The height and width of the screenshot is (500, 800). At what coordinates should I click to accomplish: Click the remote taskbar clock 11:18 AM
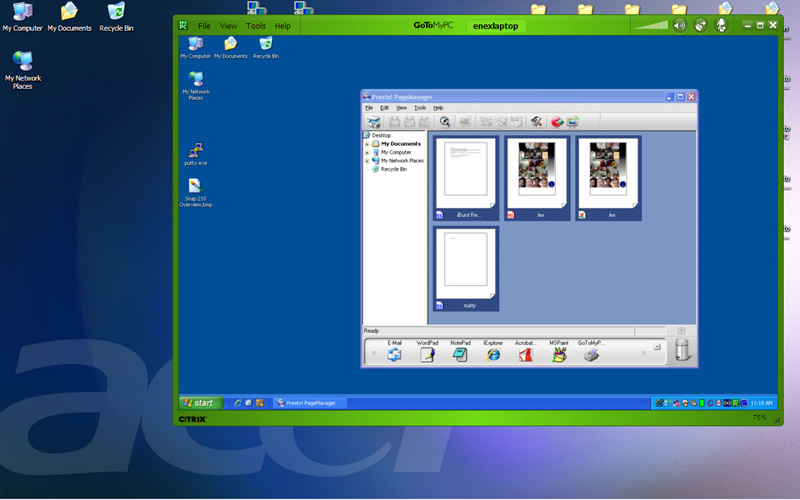tap(761, 403)
